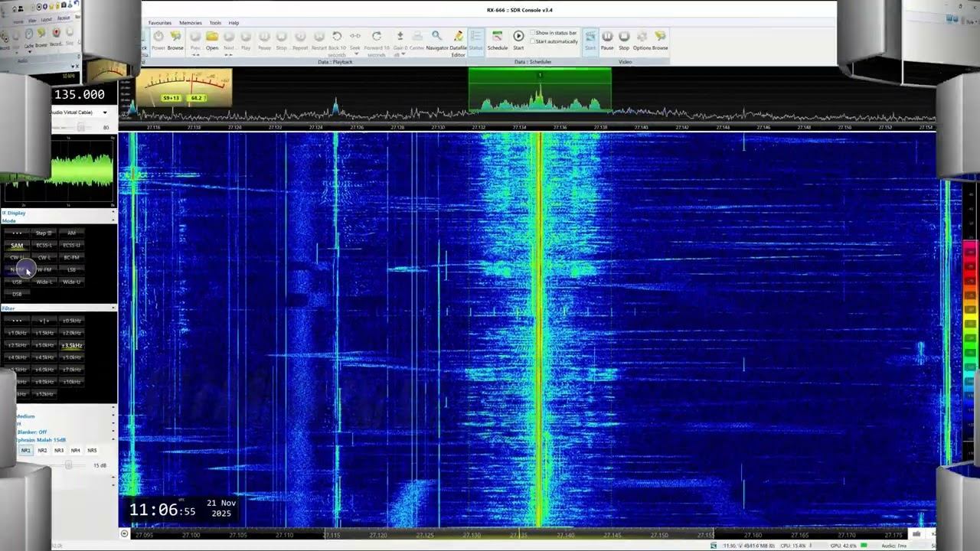This screenshot has width=980, height=551.
Task: Set filter to ±3.5kHz
Action: (x=71, y=345)
